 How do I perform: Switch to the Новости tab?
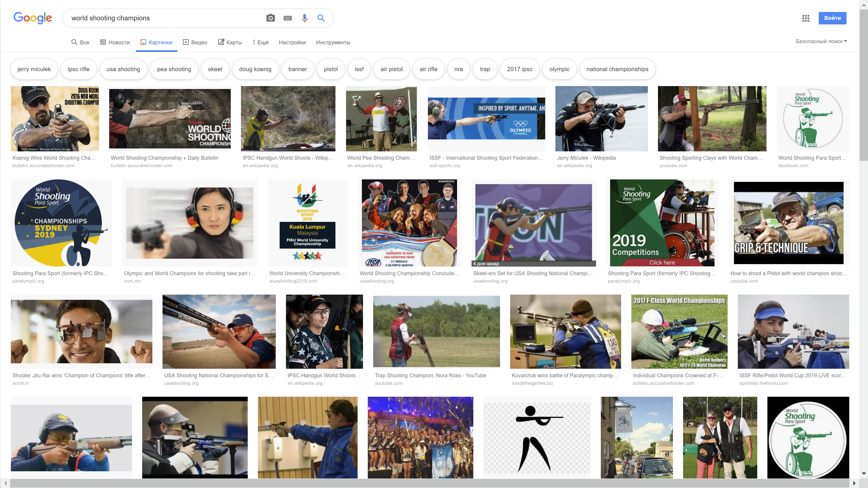click(x=115, y=42)
